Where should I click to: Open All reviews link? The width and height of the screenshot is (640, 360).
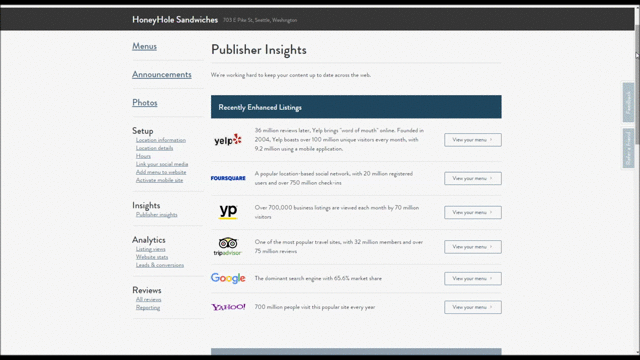click(149, 300)
